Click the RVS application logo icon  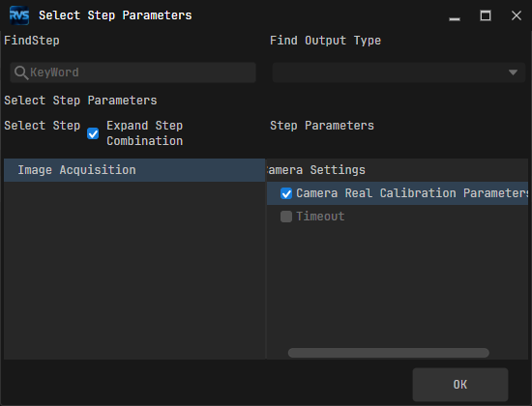coord(19,15)
